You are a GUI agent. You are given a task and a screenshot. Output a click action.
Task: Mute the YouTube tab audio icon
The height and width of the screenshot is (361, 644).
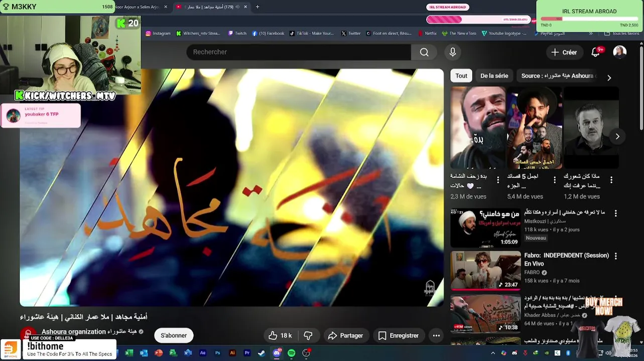pyautogui.click(x=237, y=7)
